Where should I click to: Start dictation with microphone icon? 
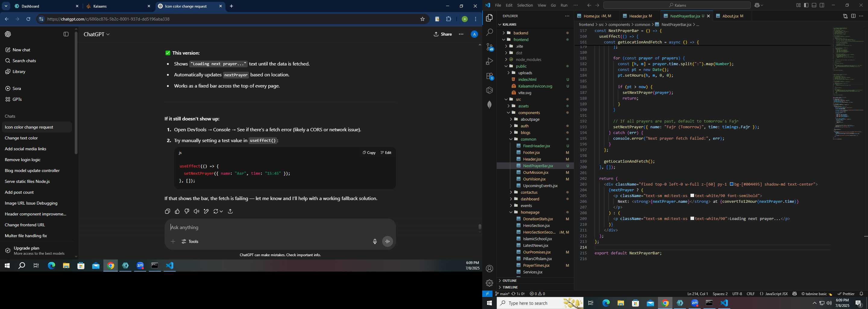(375, 241)
